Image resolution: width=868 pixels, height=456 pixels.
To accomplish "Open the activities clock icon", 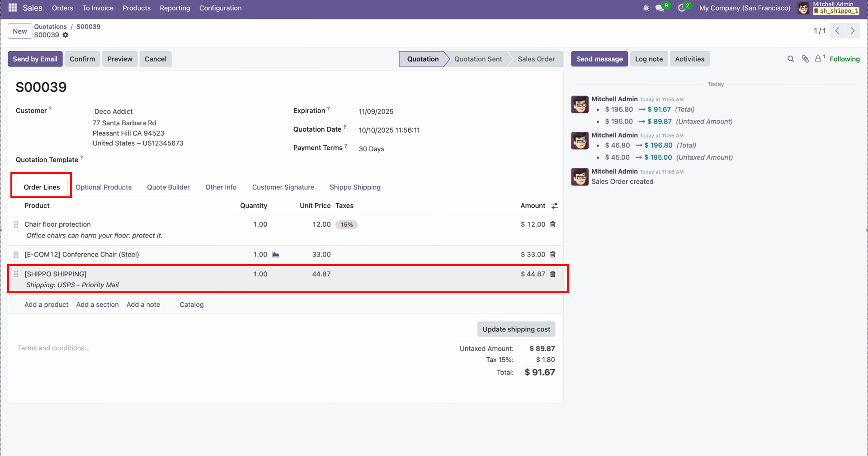I will point(682,8).
